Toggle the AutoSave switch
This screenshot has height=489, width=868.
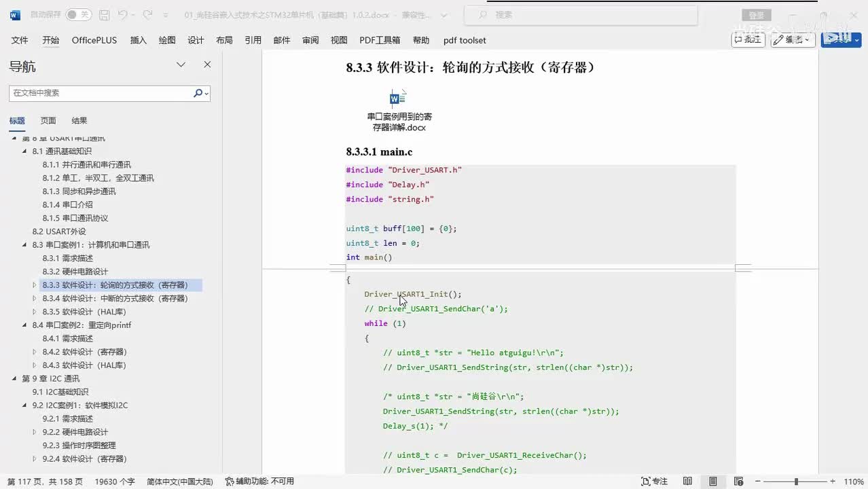(77, 14)
